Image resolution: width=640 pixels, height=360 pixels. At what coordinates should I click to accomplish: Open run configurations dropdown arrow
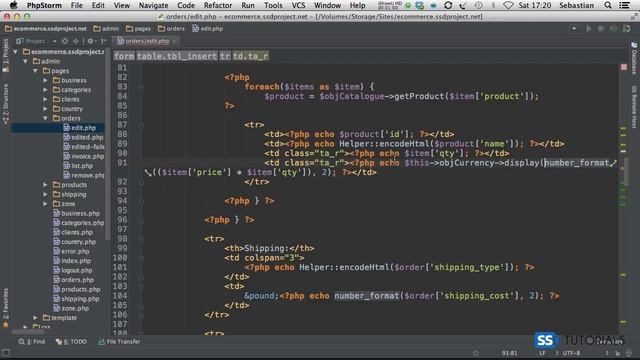tap(574, 29)
